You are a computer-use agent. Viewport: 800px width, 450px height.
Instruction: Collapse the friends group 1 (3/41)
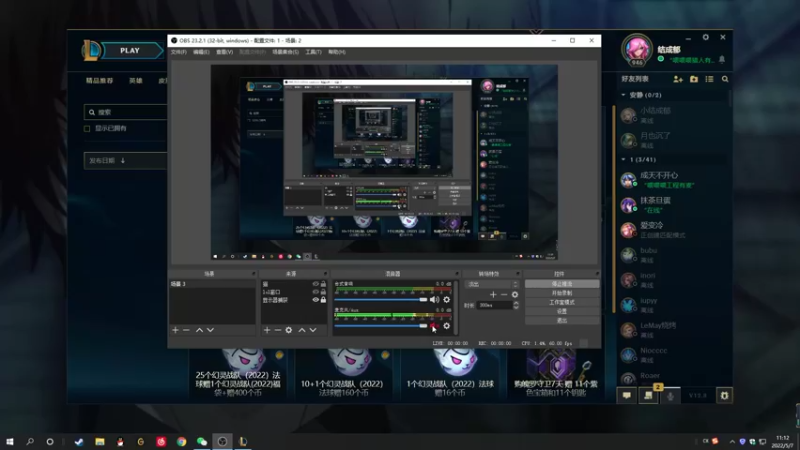[x=623, y=160]
